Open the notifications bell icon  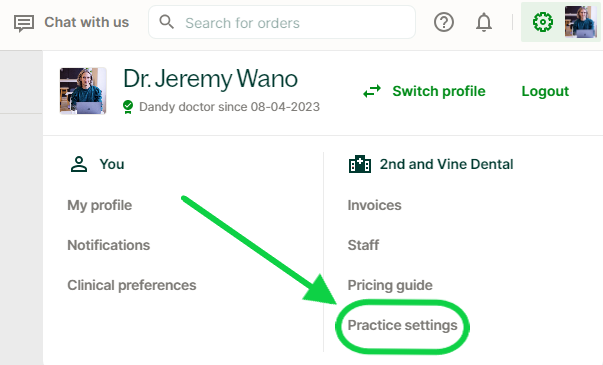coord(484,22)
